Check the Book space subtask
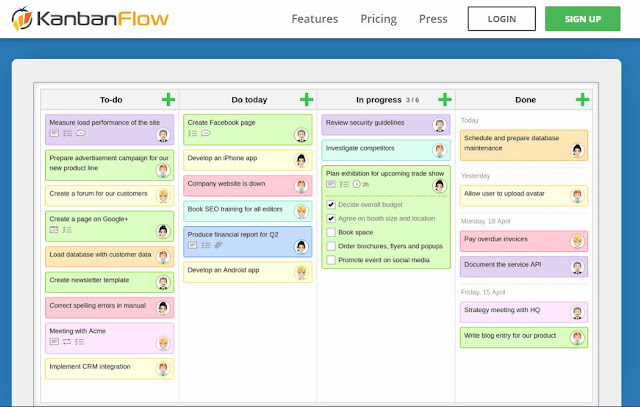640x407 pixels. tap(331, 232)
